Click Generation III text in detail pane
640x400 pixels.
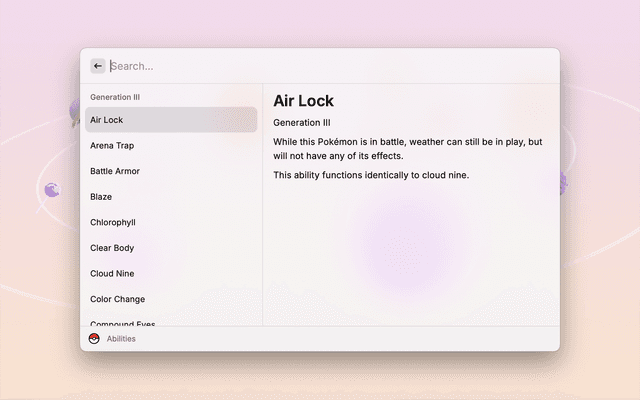[302, 123]
